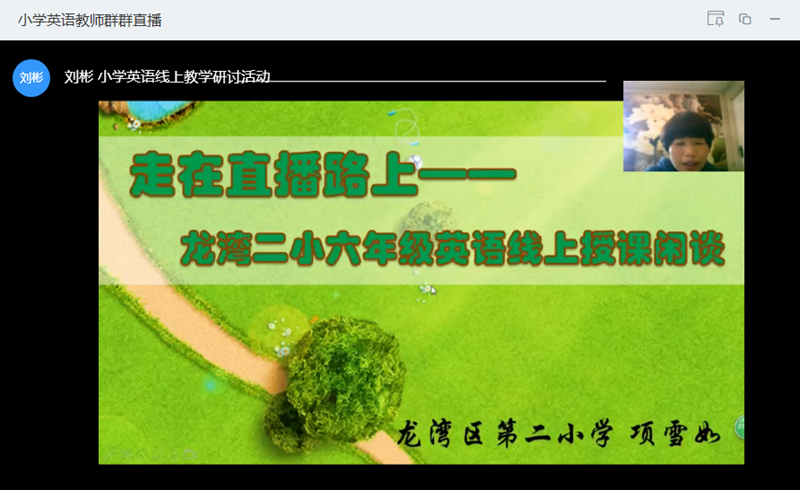Image resolution: width=800 pixels, height=490 pixels.
Task: Click the green circular badge at slide edge
Action: (740, 427)
